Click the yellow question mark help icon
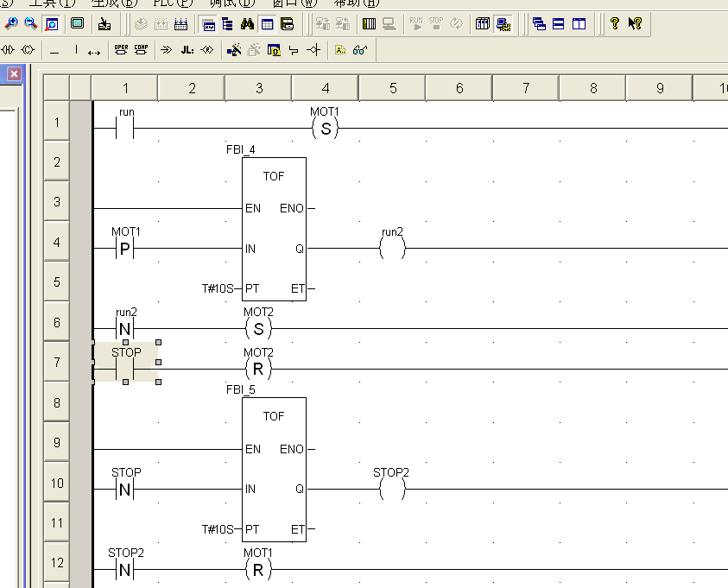Screen dimensions: 728x588 pos(615,24)
